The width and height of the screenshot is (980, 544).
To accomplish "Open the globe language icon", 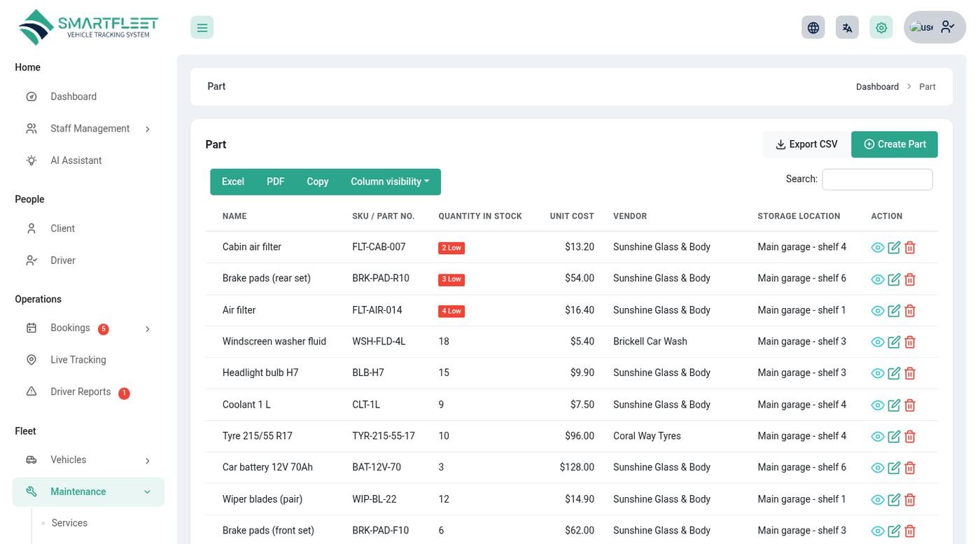I will [x=813, y=27].
